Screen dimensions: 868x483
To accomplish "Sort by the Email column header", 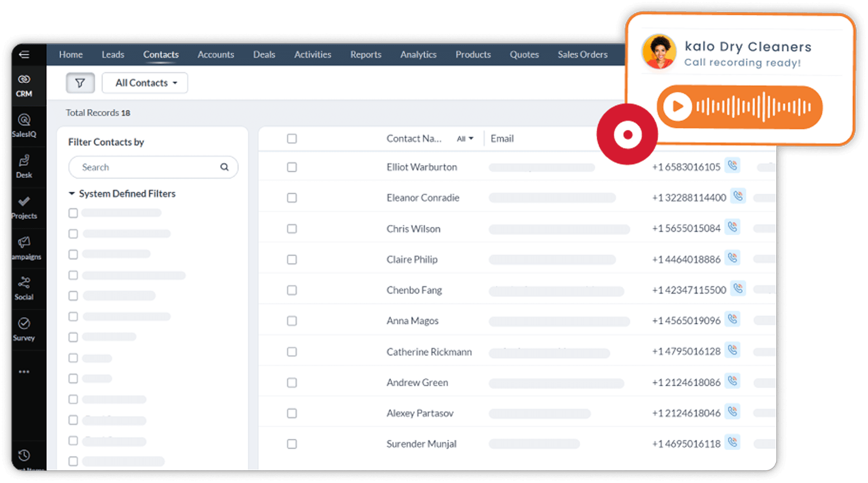I will point(502,139).
